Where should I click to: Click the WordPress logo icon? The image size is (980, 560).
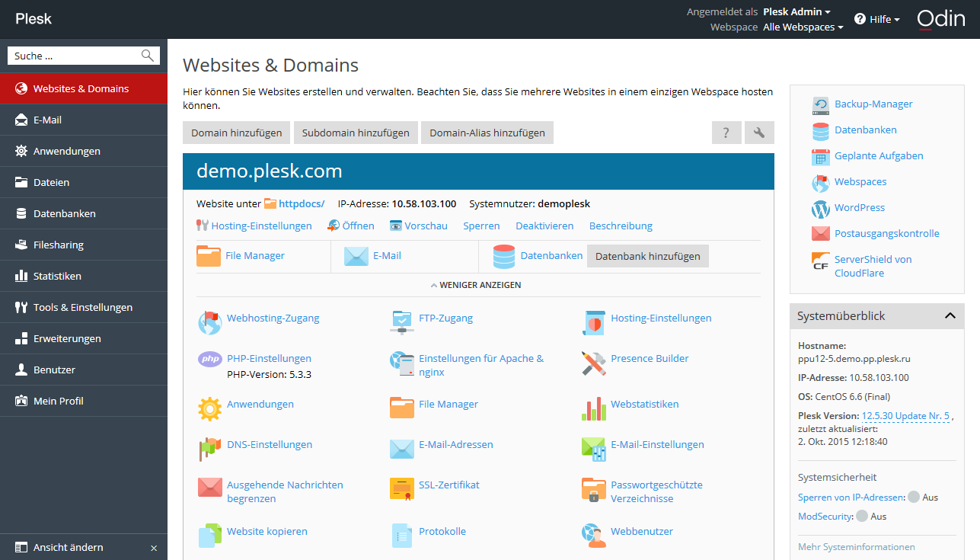click(820, 209)
